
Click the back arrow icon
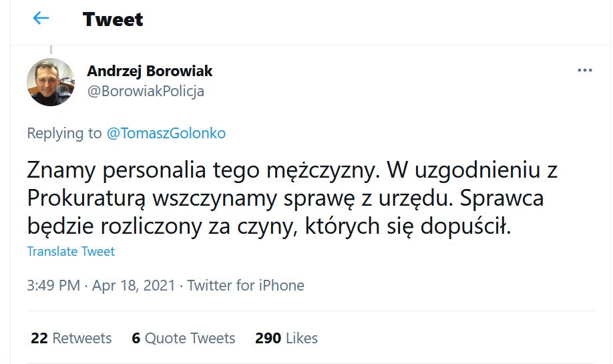pos(41,19)
